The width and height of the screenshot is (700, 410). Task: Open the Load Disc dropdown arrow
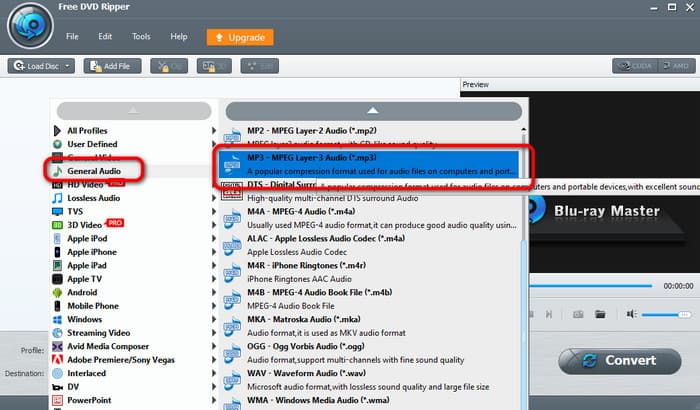tap(68, 66)
